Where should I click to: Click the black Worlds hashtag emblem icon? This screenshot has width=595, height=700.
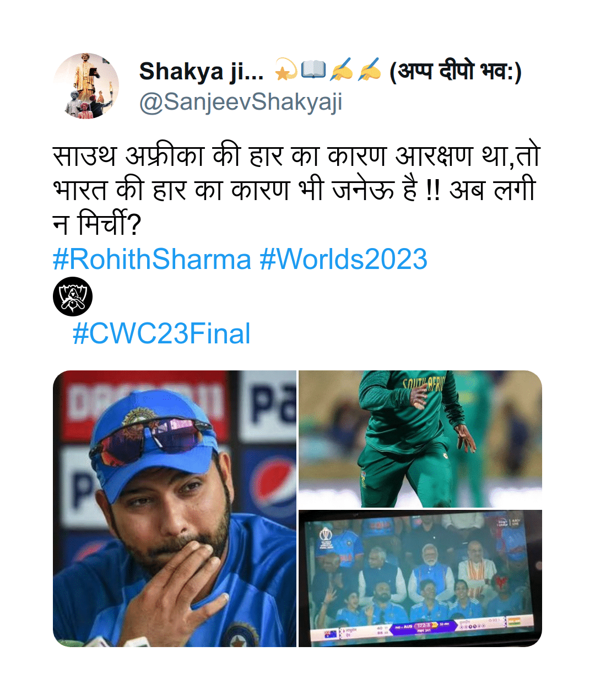click(x=73, y=297)
